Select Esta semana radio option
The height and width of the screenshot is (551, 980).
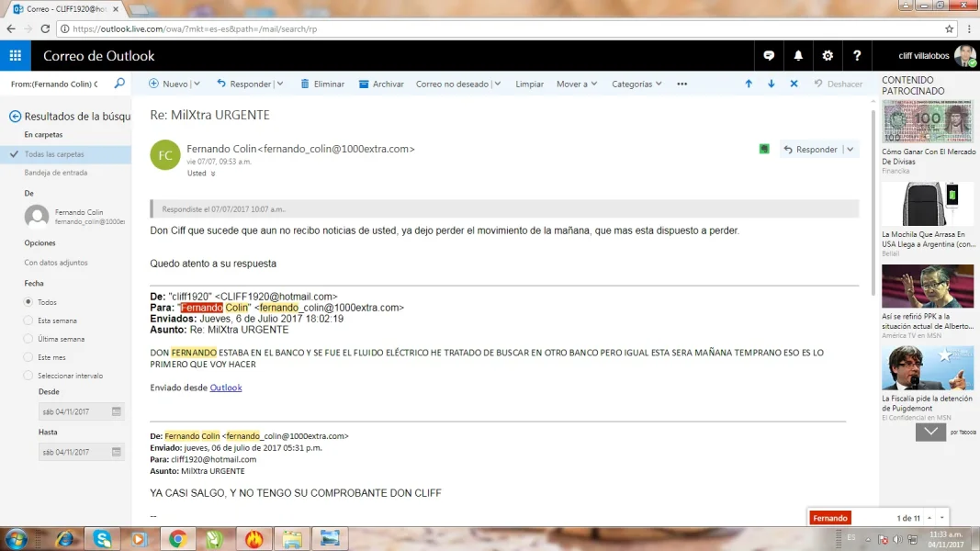[x=28, y=320]
